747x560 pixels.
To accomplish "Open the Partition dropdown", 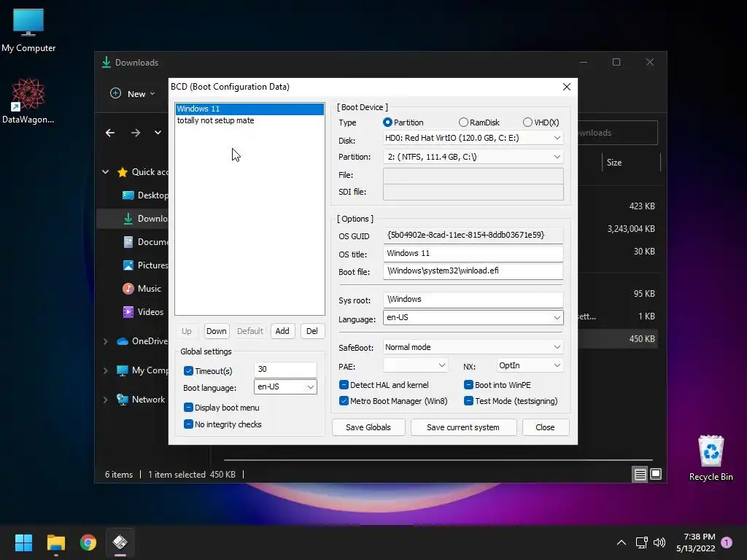I will pyautogui.click(x=473, y=157).
